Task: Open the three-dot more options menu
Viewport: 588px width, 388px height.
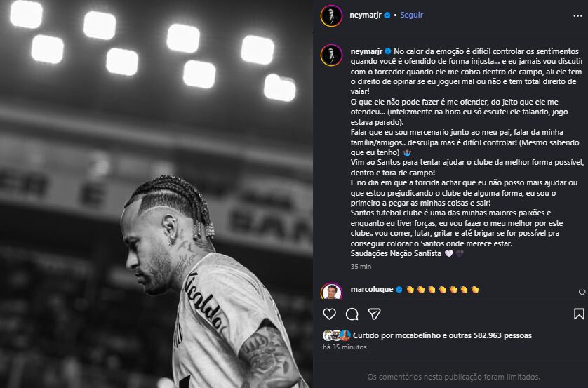Action: (577, 15)
